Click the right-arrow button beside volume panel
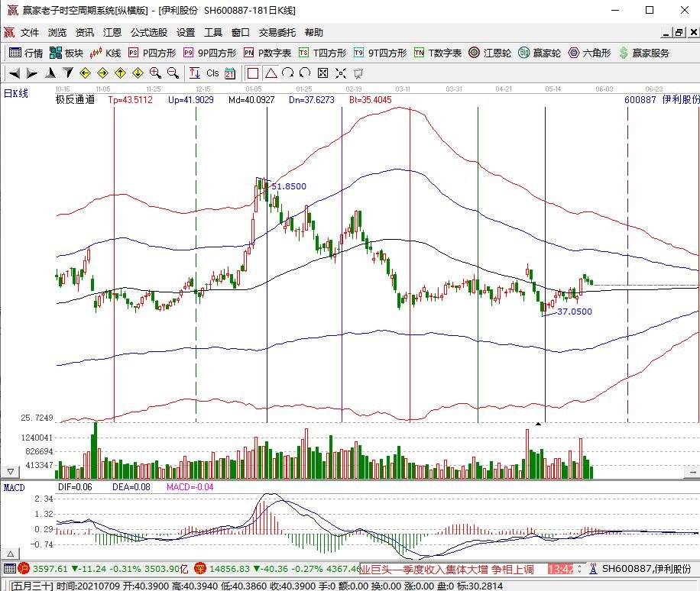 pyautogui.click(x=692, y=471)
